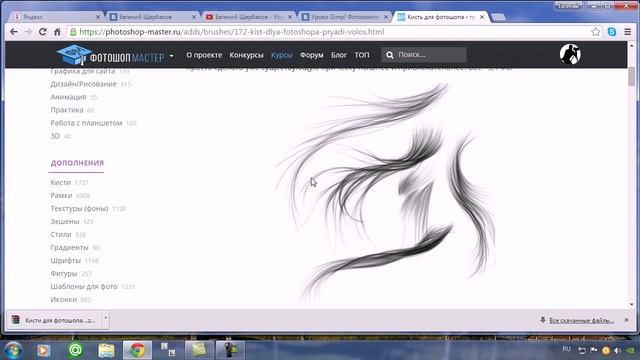Image resolution: width=640 pixels, height=360 pixels.
Task: Open the Курсы menu item
Action: [x=282, y=55]
